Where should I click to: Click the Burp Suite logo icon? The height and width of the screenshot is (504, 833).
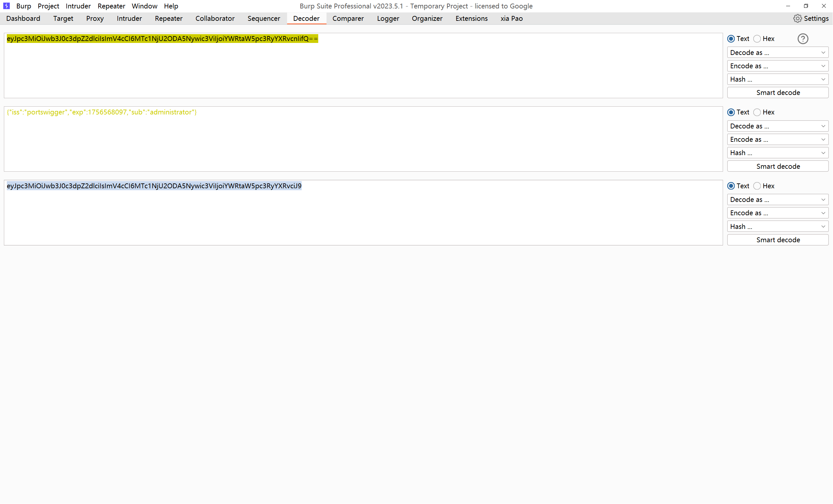tap(7, 6)
